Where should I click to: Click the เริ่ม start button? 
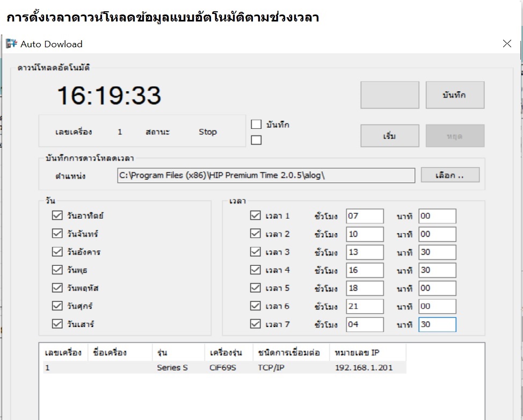[389, 136]
